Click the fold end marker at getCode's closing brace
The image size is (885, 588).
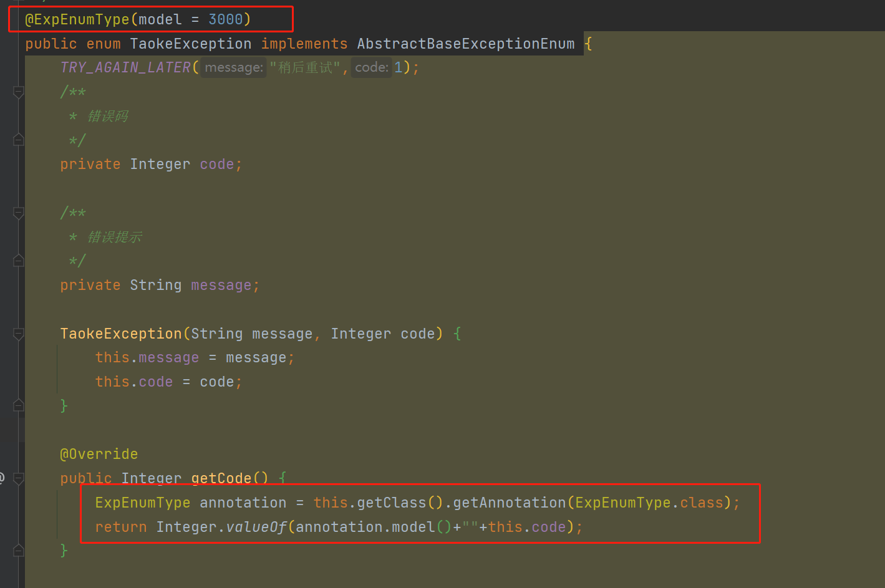[x=19, y=550]
